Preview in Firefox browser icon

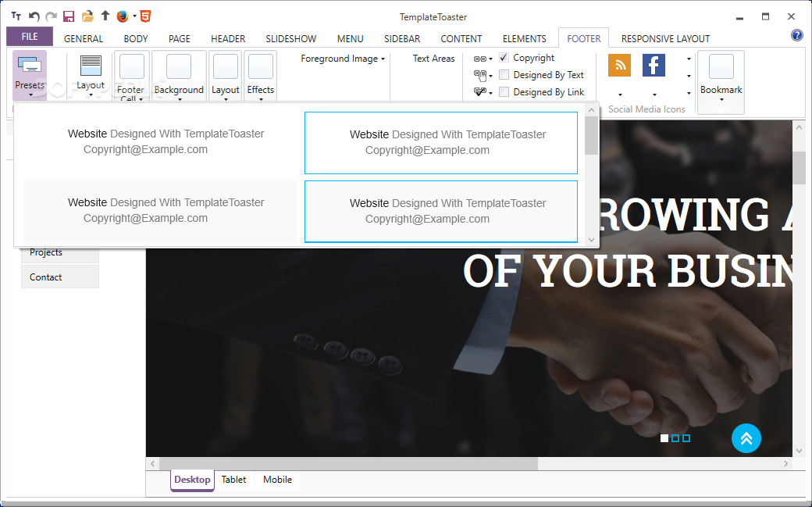pyautogui.click(x=123, y=16)
